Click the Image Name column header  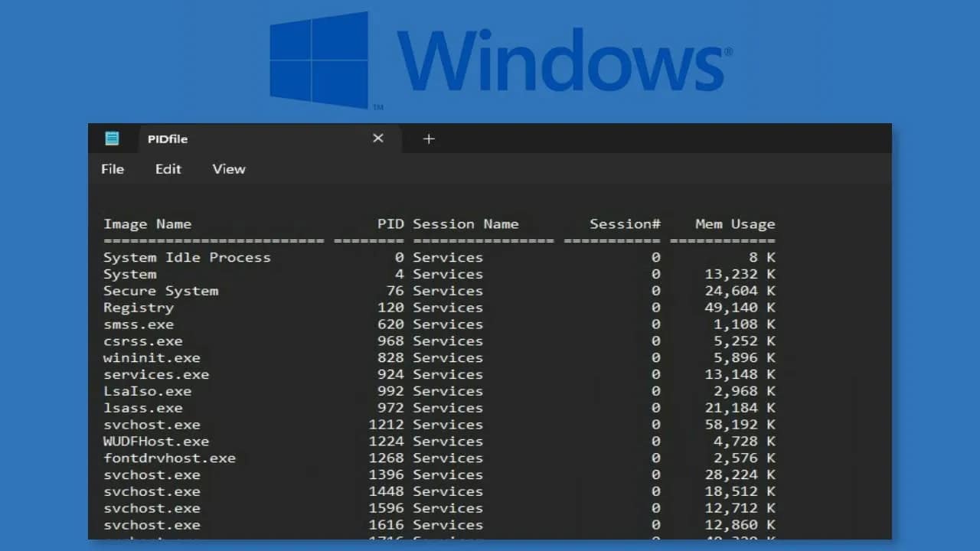[148, 223]
